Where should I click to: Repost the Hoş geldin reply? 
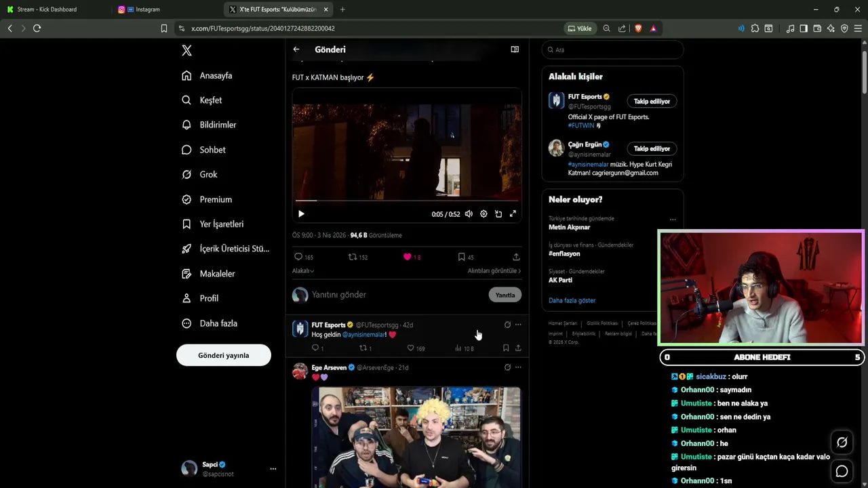(365, 348)
